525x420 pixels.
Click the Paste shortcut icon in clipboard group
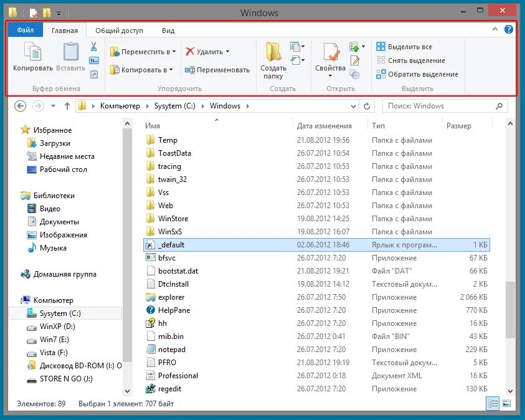point(94,74)
